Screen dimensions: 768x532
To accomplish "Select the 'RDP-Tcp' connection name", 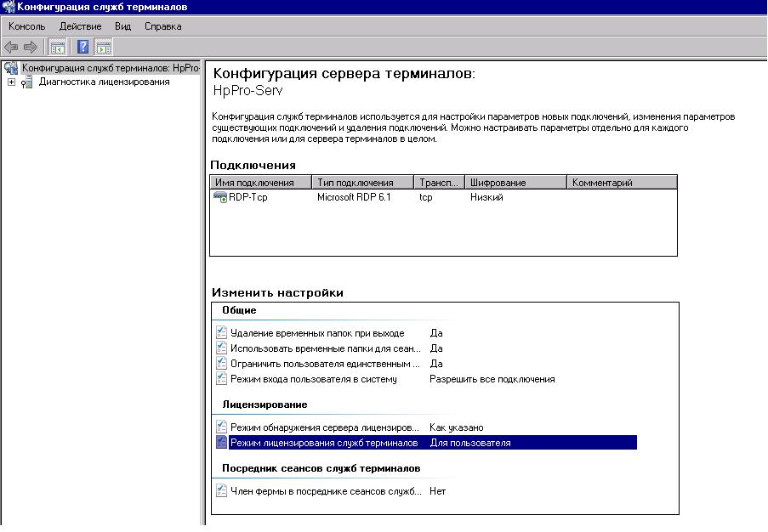I will [x=247, y=197].
